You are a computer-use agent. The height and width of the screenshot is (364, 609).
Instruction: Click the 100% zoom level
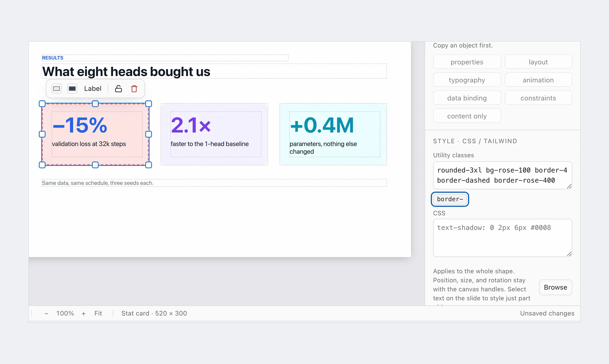[65, 313]
